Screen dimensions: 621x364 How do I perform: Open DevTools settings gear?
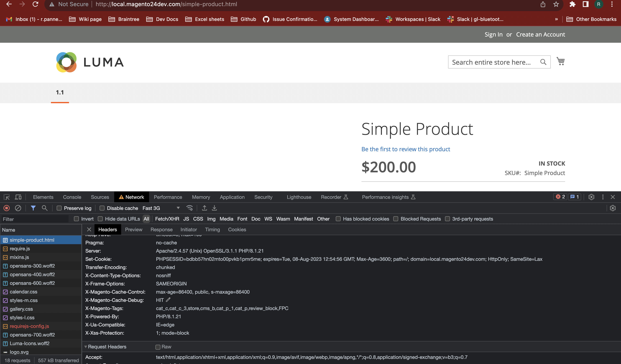click(591, 197)
